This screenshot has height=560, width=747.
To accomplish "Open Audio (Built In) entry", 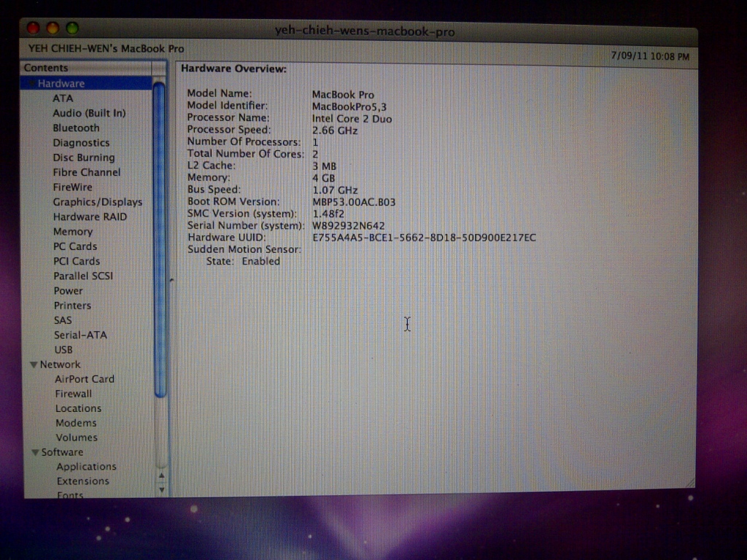I will [88, 113].
